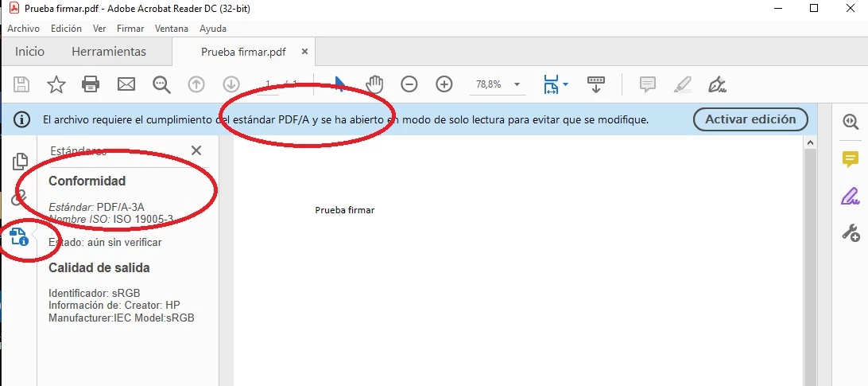Click the Estado: aún sin verificar text
Image resolution: width=868 pixels, height=386 pixels.
105,243
